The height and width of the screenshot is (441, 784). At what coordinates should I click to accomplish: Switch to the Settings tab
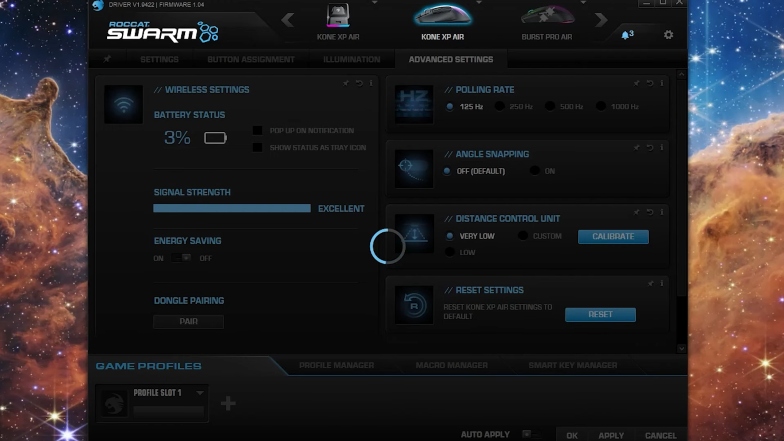click(x=160, y=59)
